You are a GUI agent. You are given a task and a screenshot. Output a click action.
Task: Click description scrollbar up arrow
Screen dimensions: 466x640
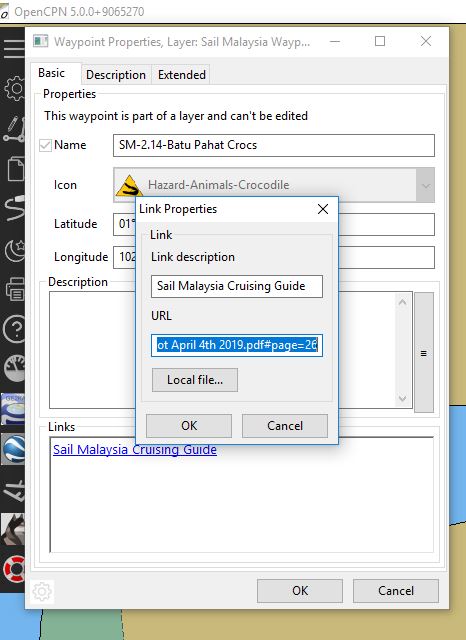[x=402, y=302]
